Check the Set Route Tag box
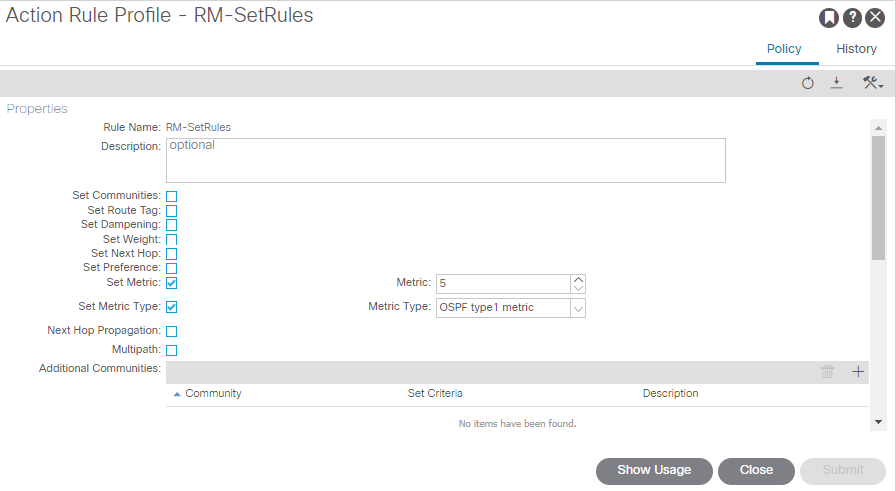 171,211
